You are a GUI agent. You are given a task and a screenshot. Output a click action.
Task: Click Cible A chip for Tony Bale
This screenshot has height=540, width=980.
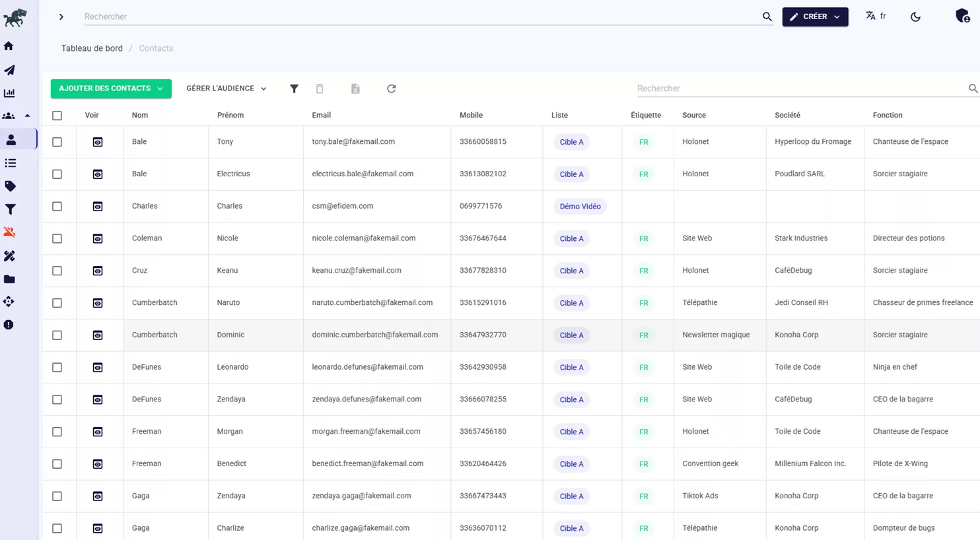click(x=571, y=142)
